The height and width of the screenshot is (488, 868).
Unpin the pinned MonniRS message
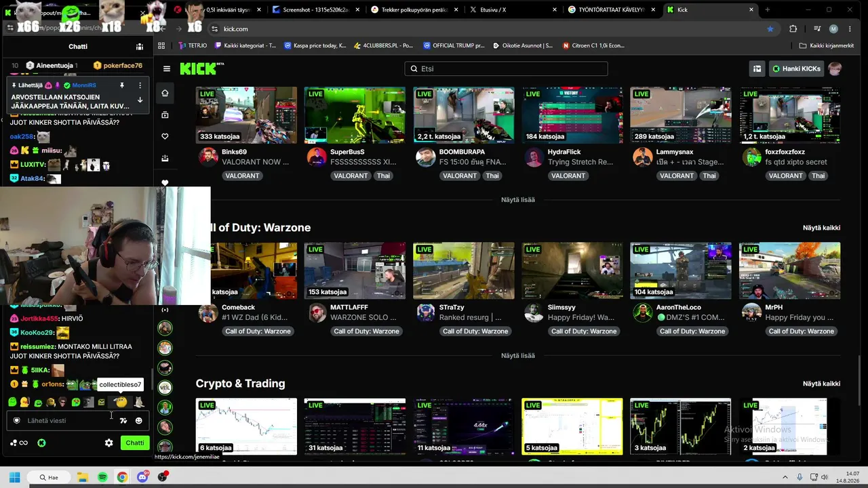(122, 85)
